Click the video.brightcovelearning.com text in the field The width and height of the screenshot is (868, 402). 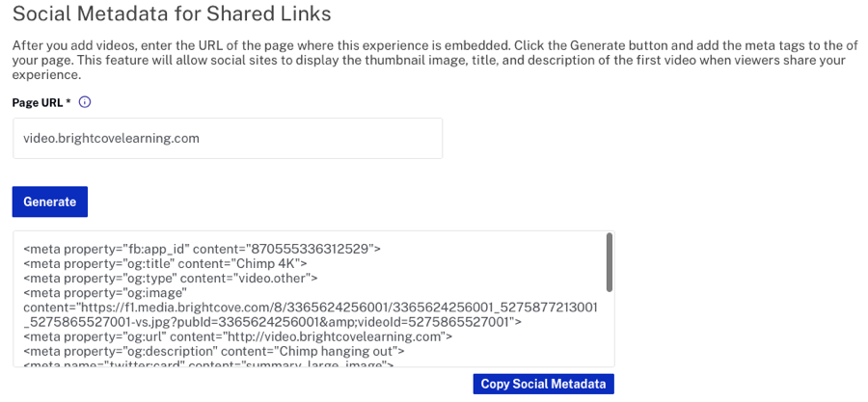(x=111, y=138)
